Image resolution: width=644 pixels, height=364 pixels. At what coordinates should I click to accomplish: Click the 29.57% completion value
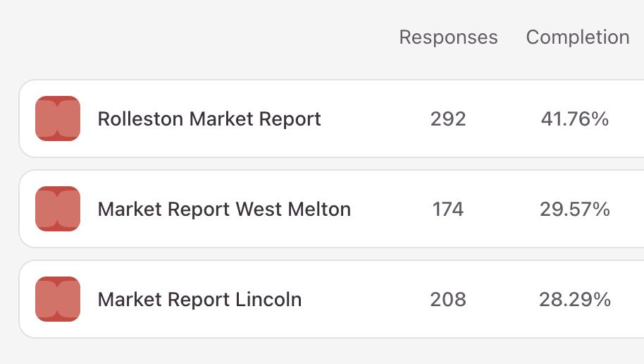(574, 210)
